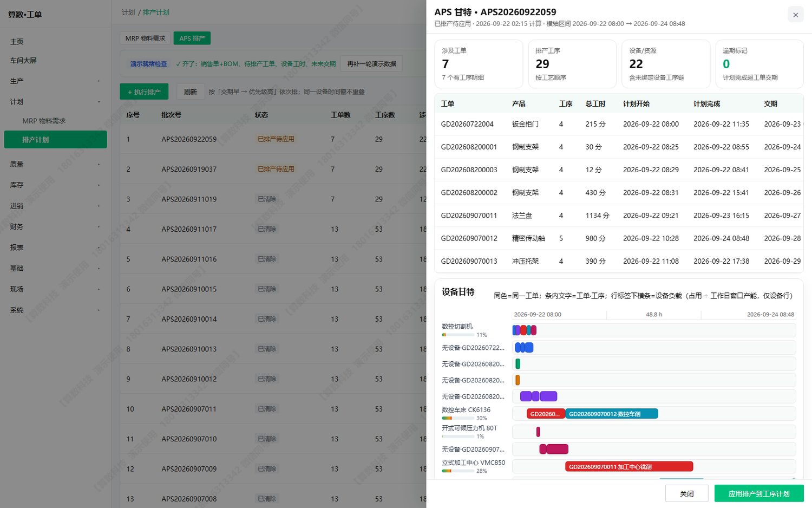Select 排产计划 in the sidebar

55,140
